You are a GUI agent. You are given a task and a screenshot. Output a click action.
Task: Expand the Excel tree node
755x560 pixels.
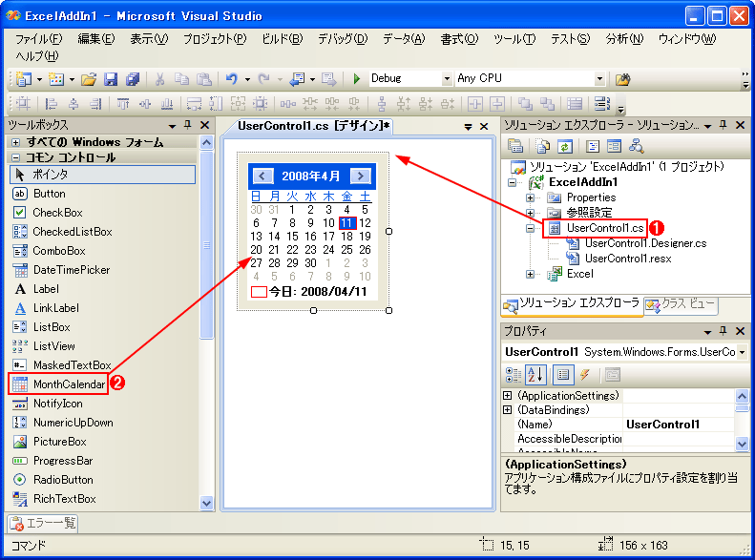click(x=530, y=274)
